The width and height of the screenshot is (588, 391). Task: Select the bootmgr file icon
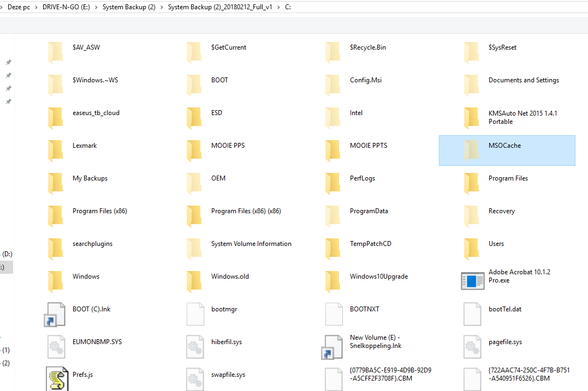[x=195, y=314]
